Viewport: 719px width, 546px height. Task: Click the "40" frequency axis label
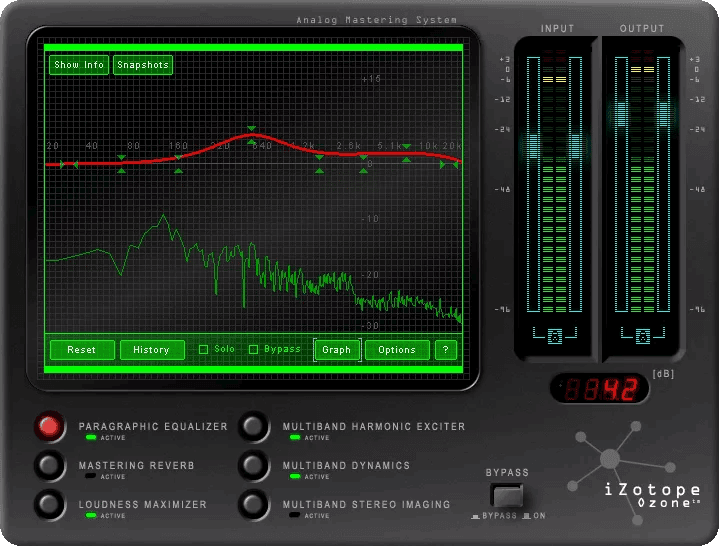(92, 145)
